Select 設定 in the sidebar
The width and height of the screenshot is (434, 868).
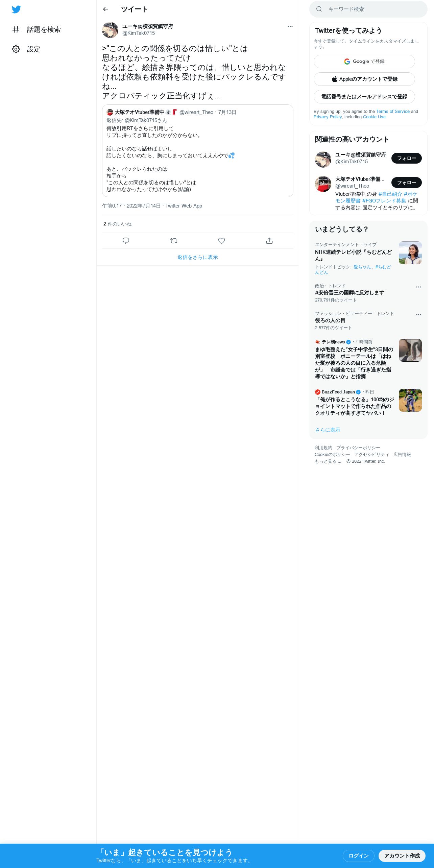point(34,49)
